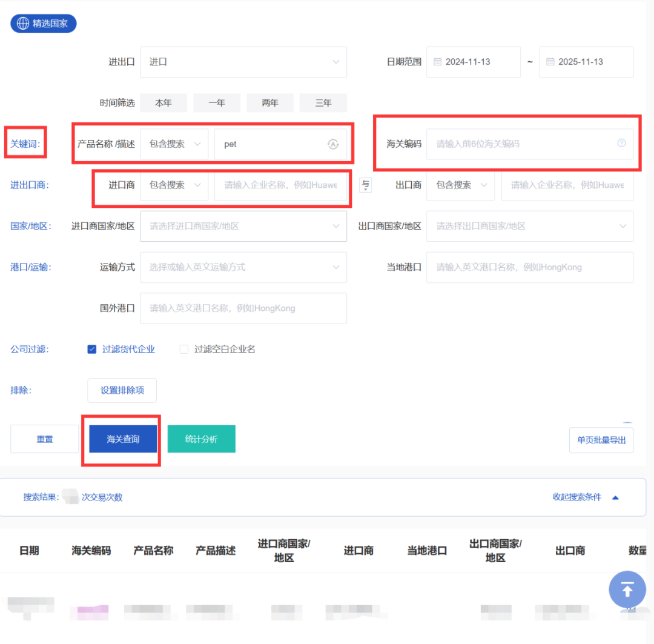
Task: Collapse search conditions with the triangle icon
Action: 615,497
